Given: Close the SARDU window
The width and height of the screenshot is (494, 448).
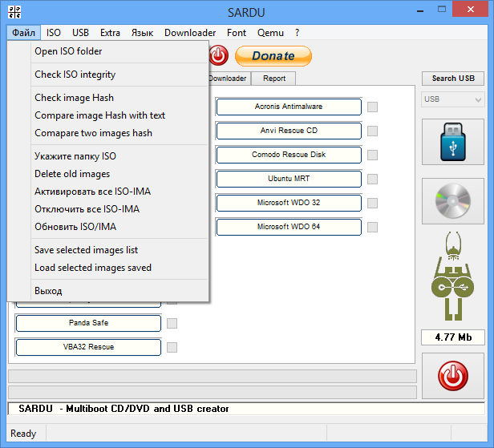Looking at the screenshot, I should [x=471, y=9].
